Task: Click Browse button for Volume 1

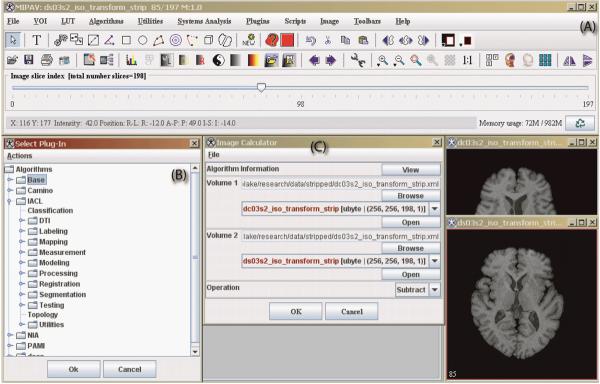Action: click(411, 196)
